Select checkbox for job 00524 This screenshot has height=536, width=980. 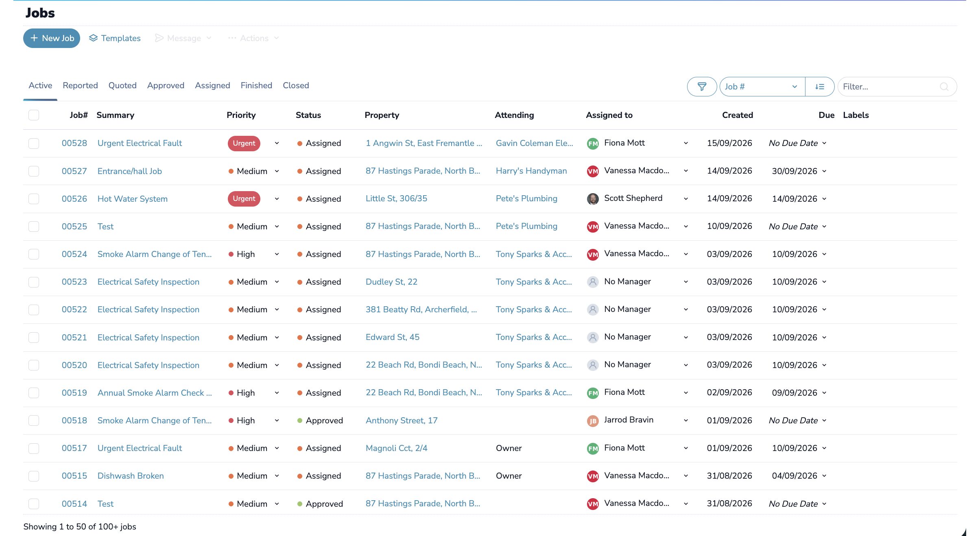click(x=34, y=254)
